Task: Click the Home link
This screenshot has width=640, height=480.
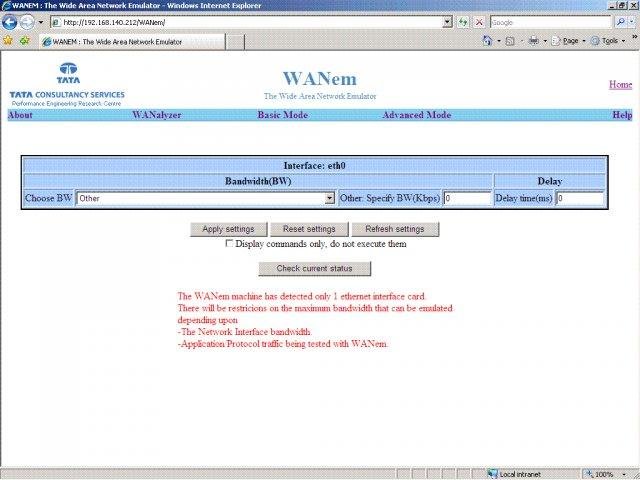Action: [620, 84]
